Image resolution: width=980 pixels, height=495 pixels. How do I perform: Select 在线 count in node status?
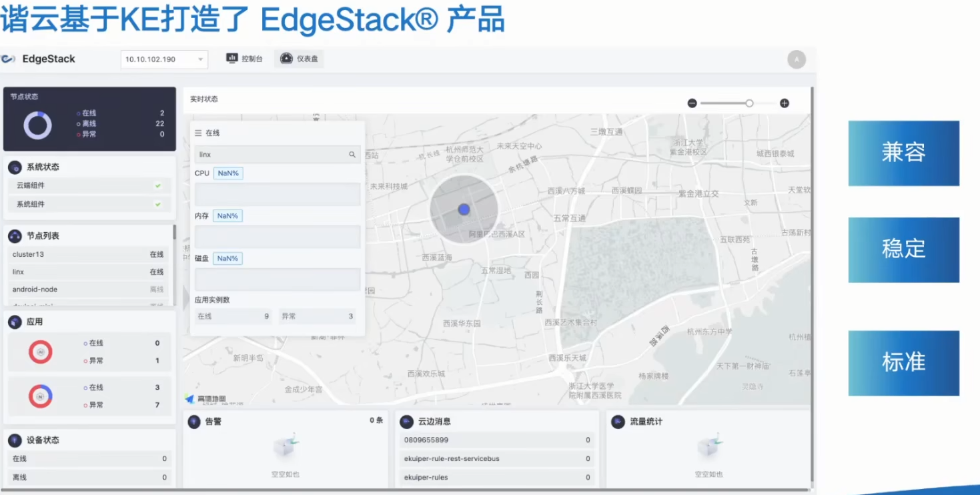coord(162,113)
